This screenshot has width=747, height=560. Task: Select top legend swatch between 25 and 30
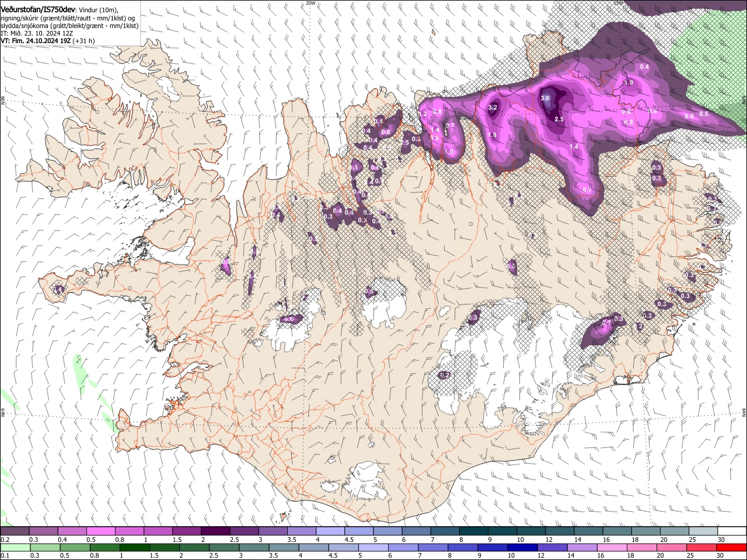[703, 531]
